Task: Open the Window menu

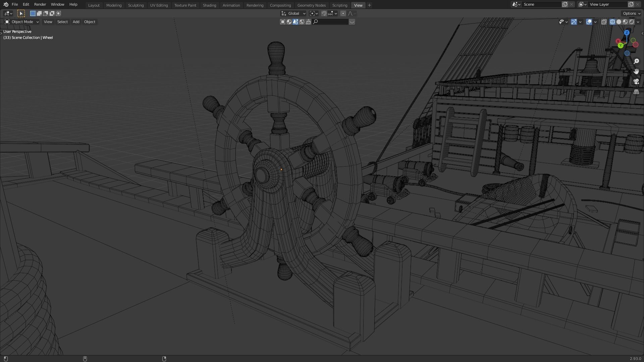Action: (x=57, y=4)
